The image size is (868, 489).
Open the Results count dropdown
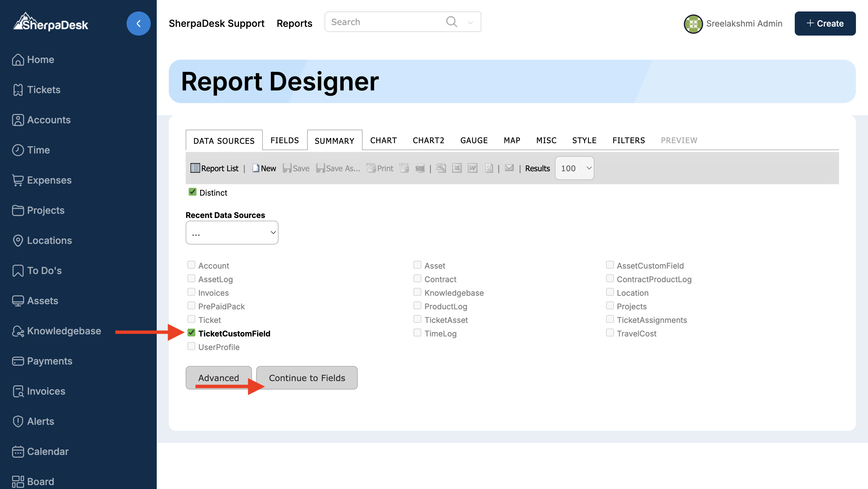[x=574, y=168]
